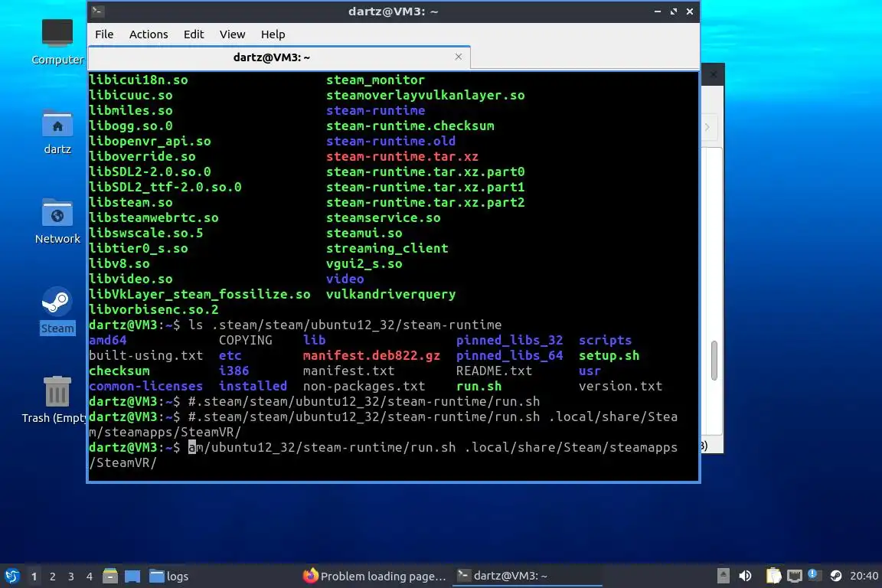The height and width of the screenshot is (588, 882).
Task: Click the 20:40 clock
Action: (x=864, y=576)
